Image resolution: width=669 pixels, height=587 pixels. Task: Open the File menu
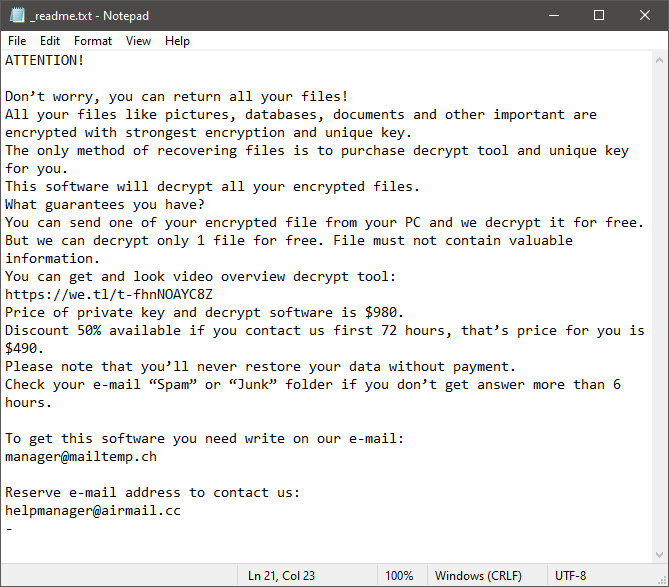[x=17, y=41]
